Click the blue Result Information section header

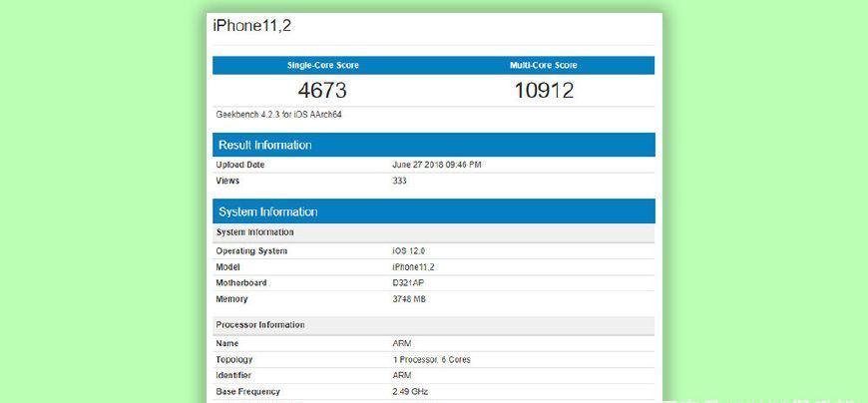pos(264,145)
